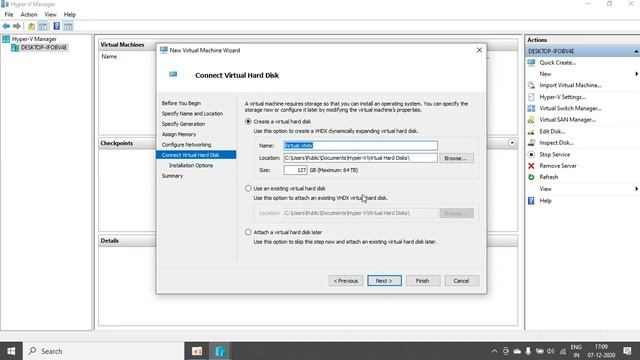Close the New Virtual Machine Wizard dialog

[x=479, y=50]
